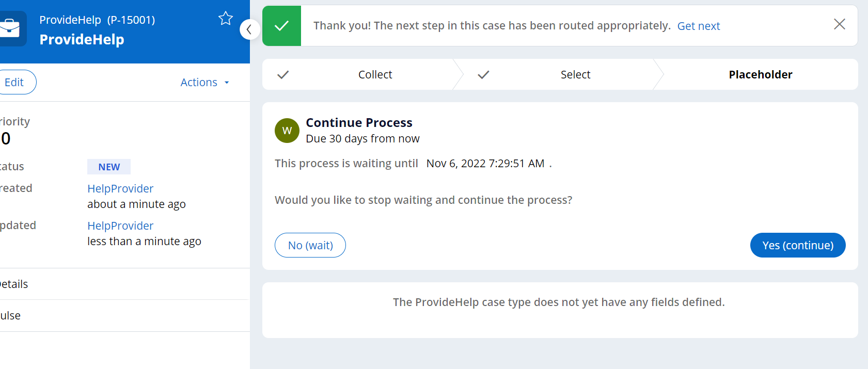This screenshot has width=868, height=369.
Task: Click the briefcase case icon
Action: coord(10,28)
